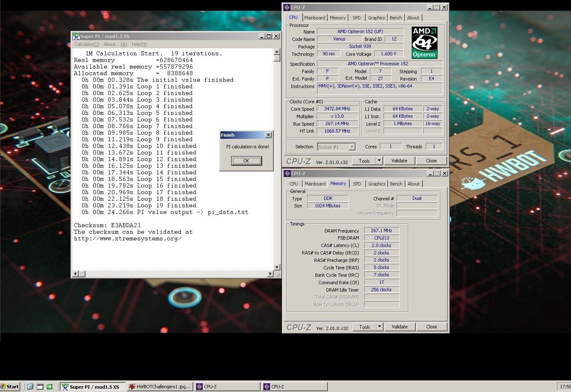
Task: Select second CPU-Z taskbar button
Action: pyautogui.click(x=295, y=387)
